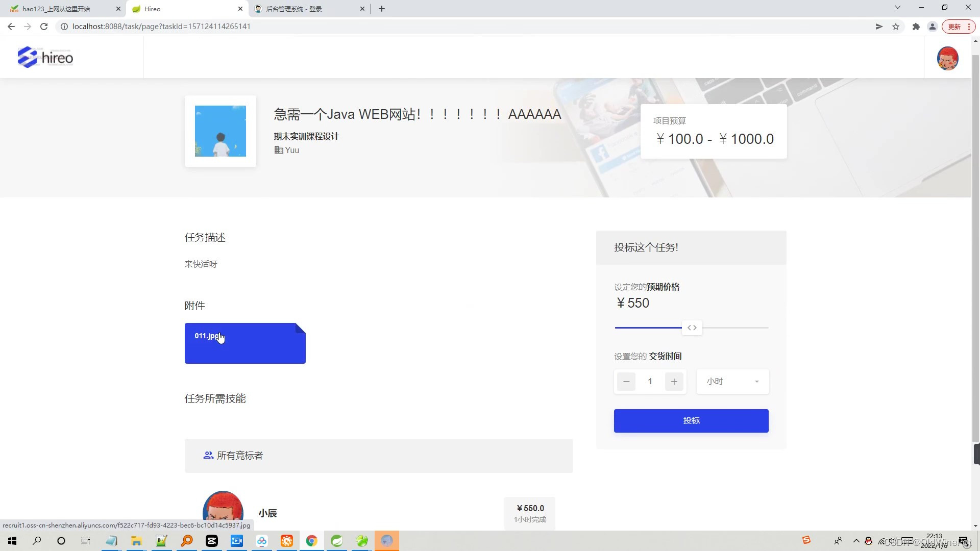Switch to the 后台管理系统 login tab

294,9
